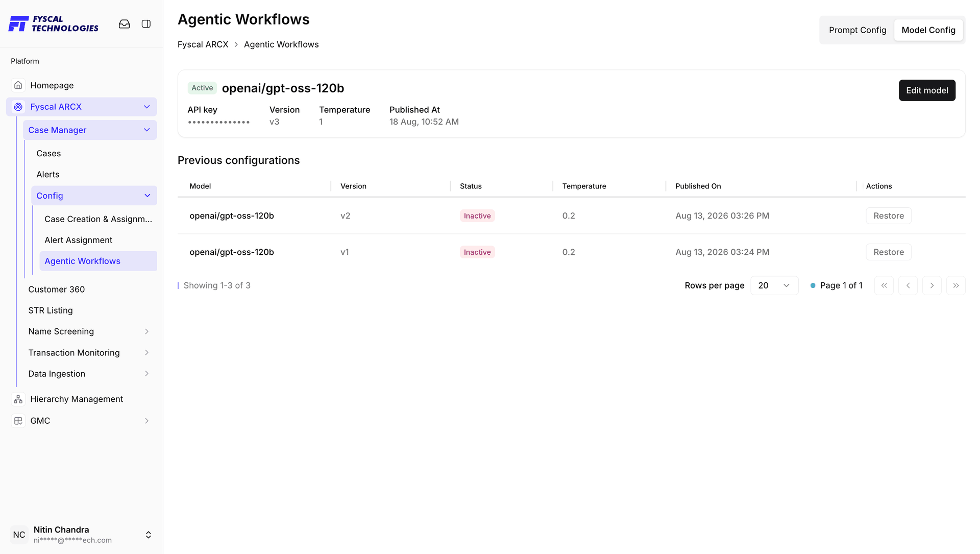This screenshot has width=980, height=554.
Task: Click 'Aug 13, 2026 03:24 PM' cell
Action: point(722,252)
